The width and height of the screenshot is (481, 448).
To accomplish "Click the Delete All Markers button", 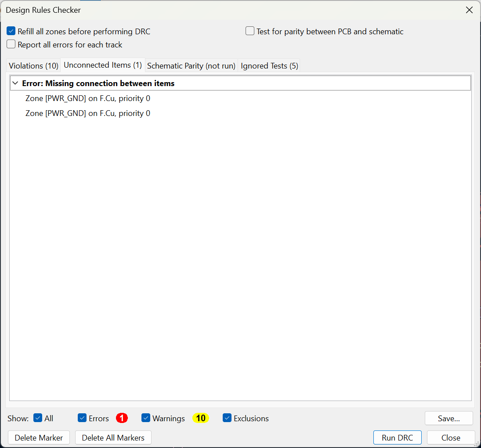I will [113, 437].
